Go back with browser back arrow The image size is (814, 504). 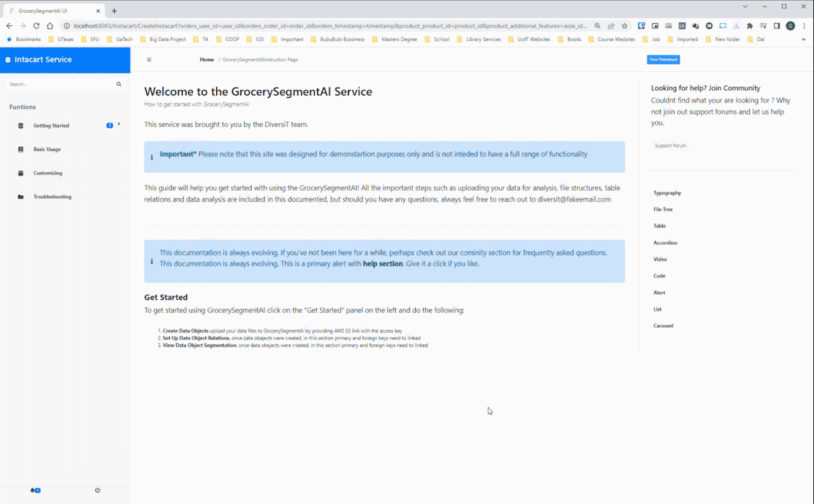(9, 26)
